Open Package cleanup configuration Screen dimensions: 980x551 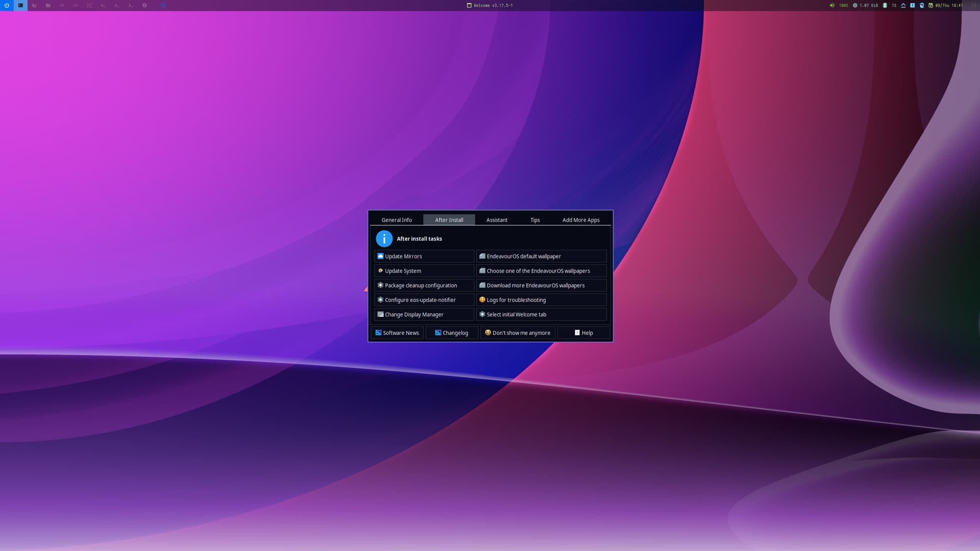[x=424, y=285]
